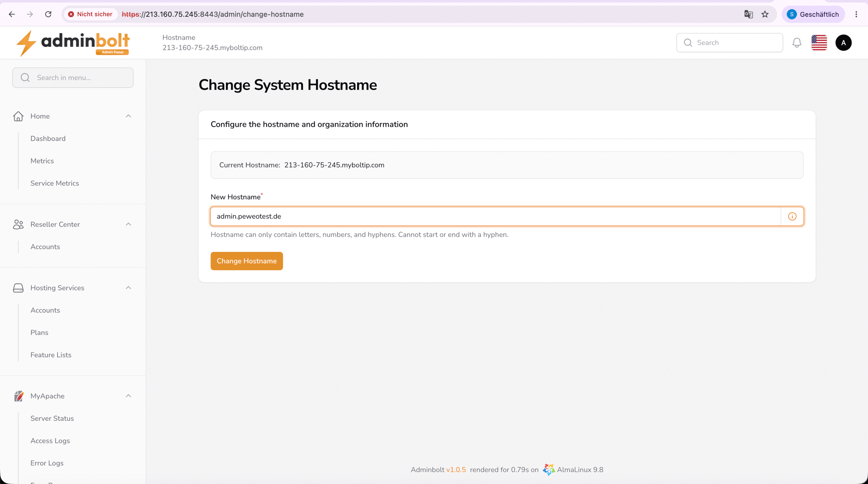
Task: Click the magnifier icon in menu search
Action: pyautogui.click(x=25, y=78)
